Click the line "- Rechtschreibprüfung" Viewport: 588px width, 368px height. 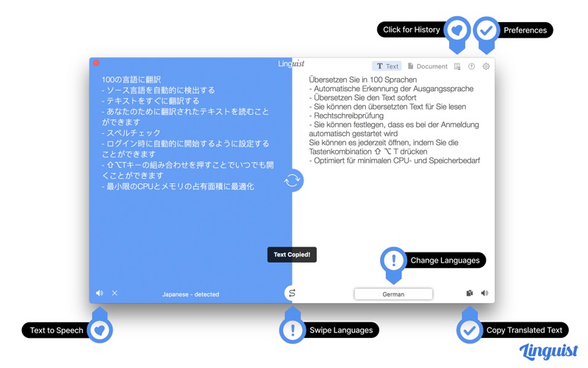(x=346, y=116)
